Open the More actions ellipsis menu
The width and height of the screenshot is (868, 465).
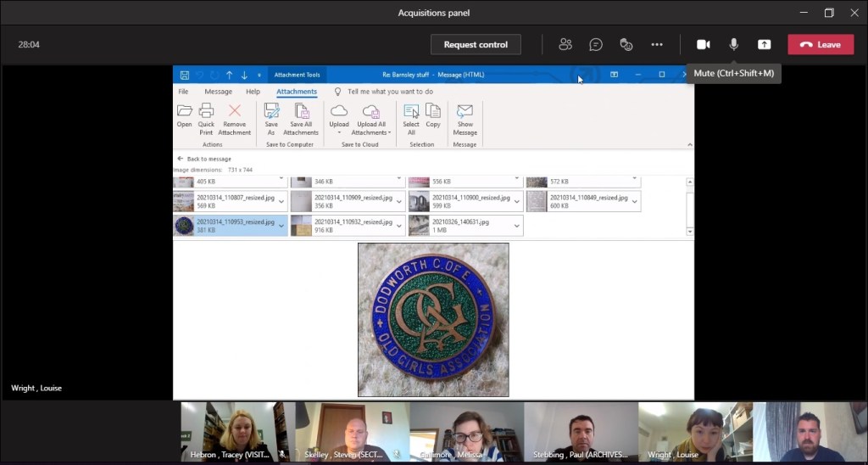pos(657,45)
